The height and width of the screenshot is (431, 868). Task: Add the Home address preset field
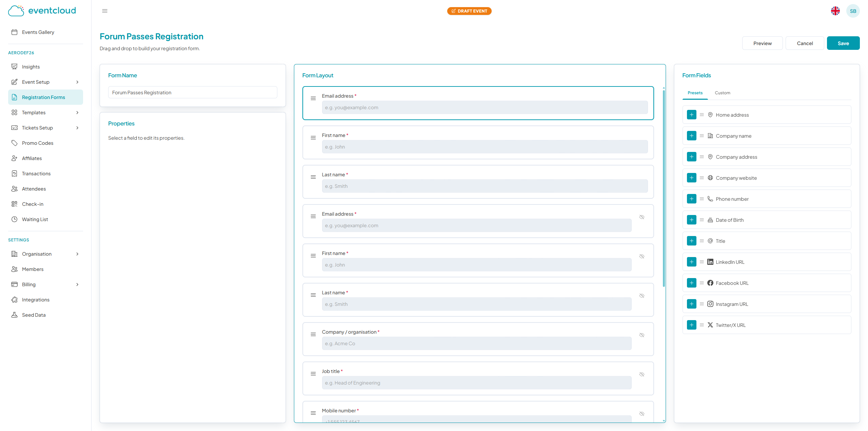pos(691,115)
